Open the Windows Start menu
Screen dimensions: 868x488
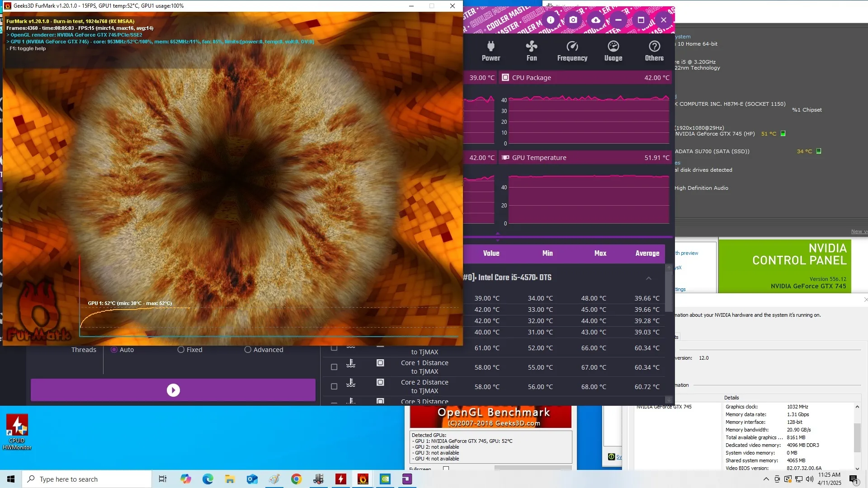click(x=11, y=479)
